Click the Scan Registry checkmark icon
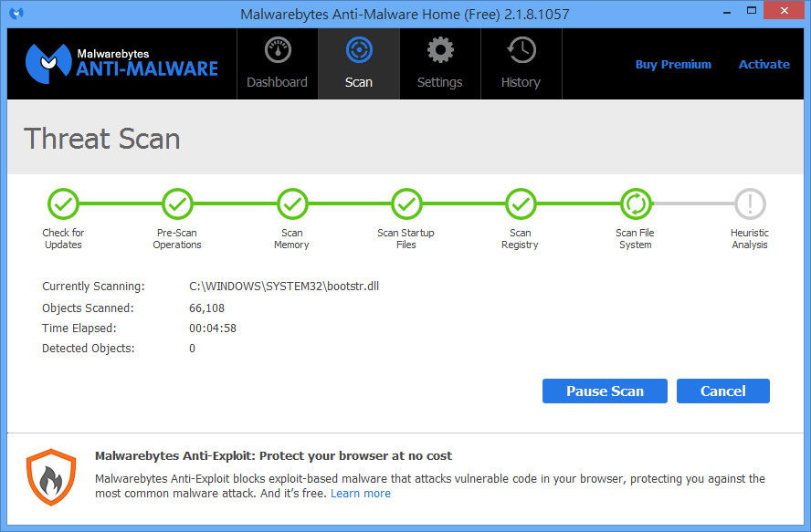 [x=521, y=204]
